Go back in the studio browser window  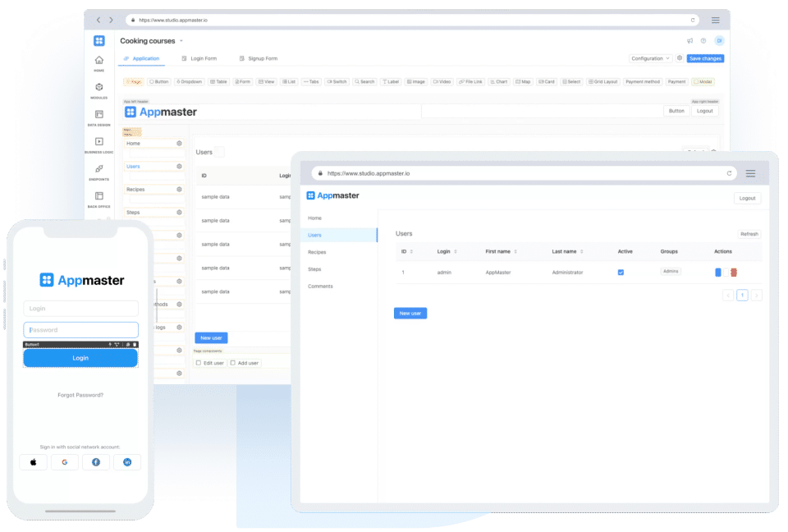(98, 20)
